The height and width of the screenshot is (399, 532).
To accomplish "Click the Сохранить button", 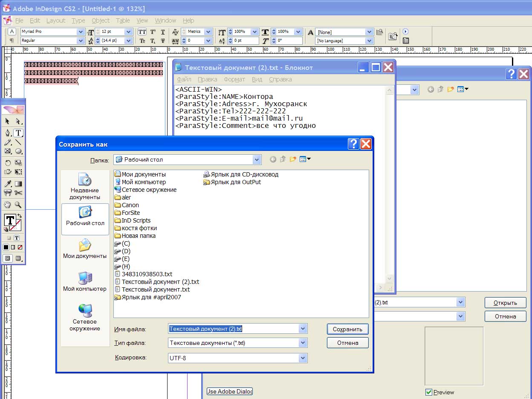I will point(347,329).
